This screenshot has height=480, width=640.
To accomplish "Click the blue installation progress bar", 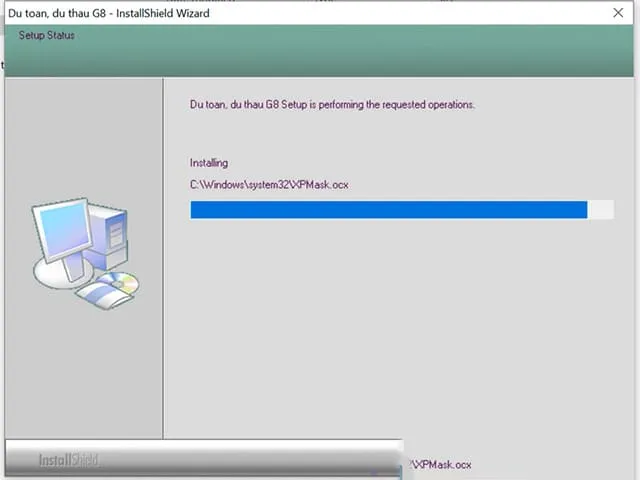I will pyautogui.click(x=402, y=210).
